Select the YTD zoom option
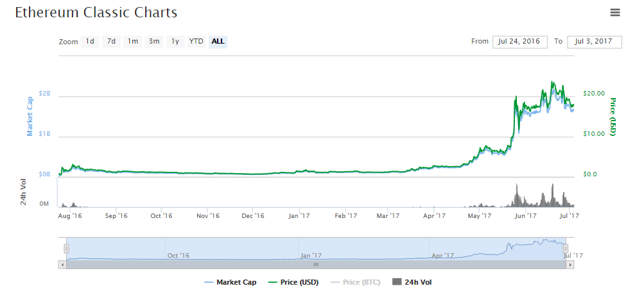The image size is (644, 293). [196, 42]
